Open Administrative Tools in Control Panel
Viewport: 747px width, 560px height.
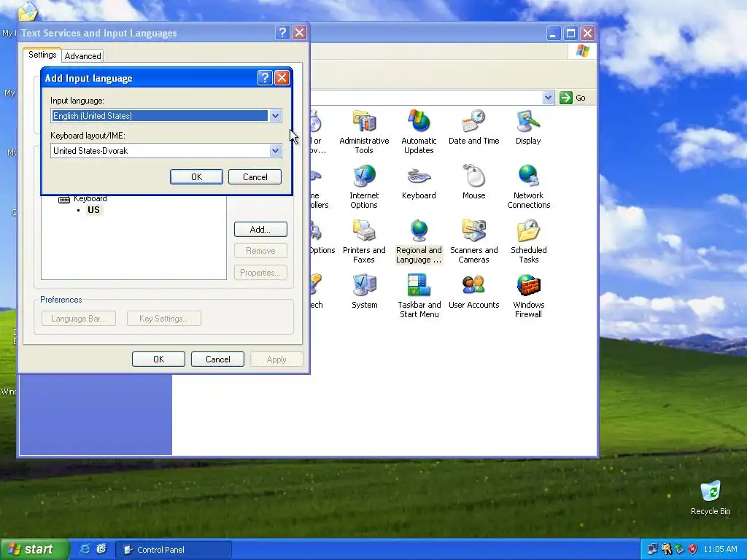click(364, 131)
